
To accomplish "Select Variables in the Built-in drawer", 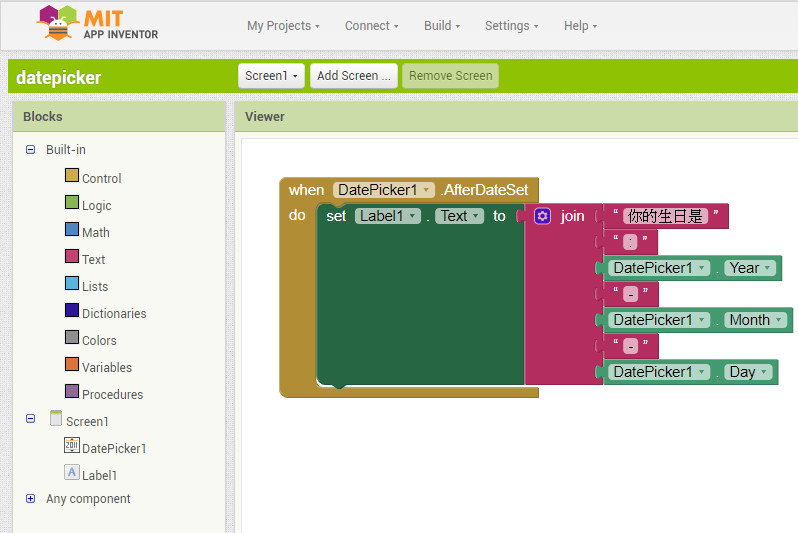I will pyautogui.click(x=107, y=368).
